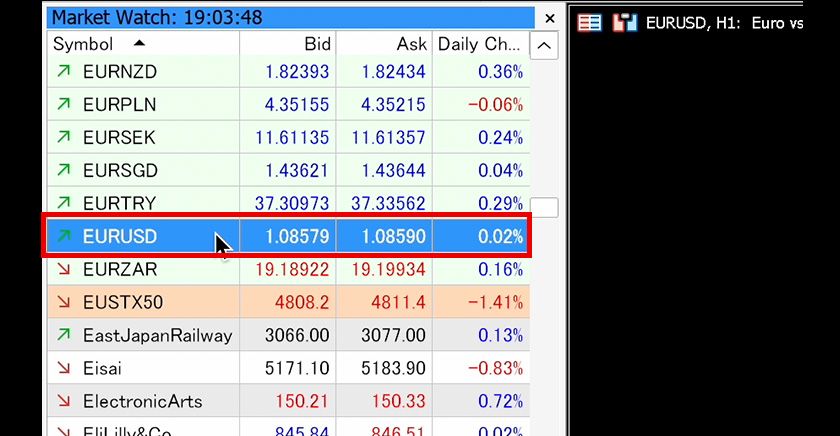Click the green up arrow beside EURNZD
Screen dimensions: 840x436
pos(64,71)
